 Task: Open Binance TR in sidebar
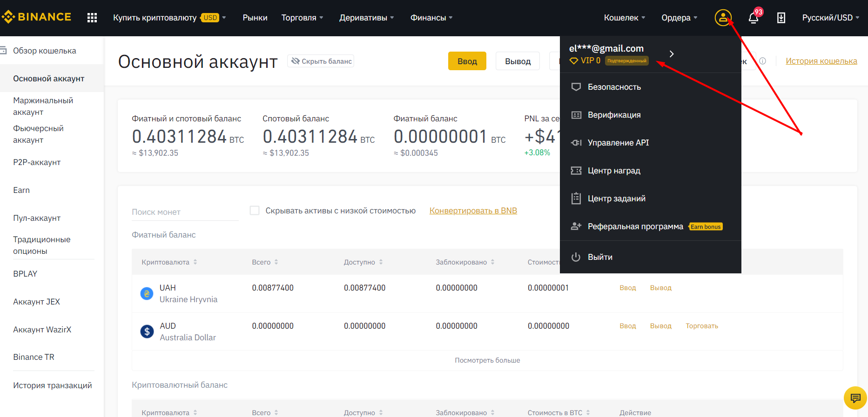34,357
